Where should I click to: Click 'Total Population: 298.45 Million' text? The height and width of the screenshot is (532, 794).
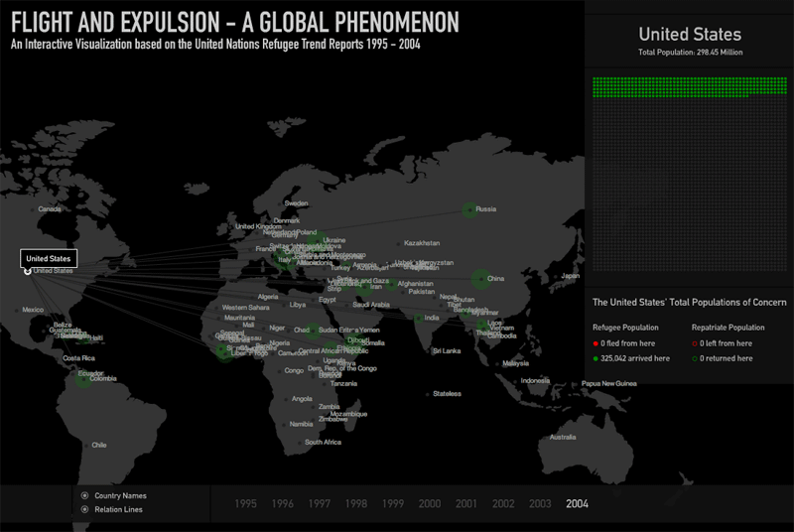coord(690,53)
